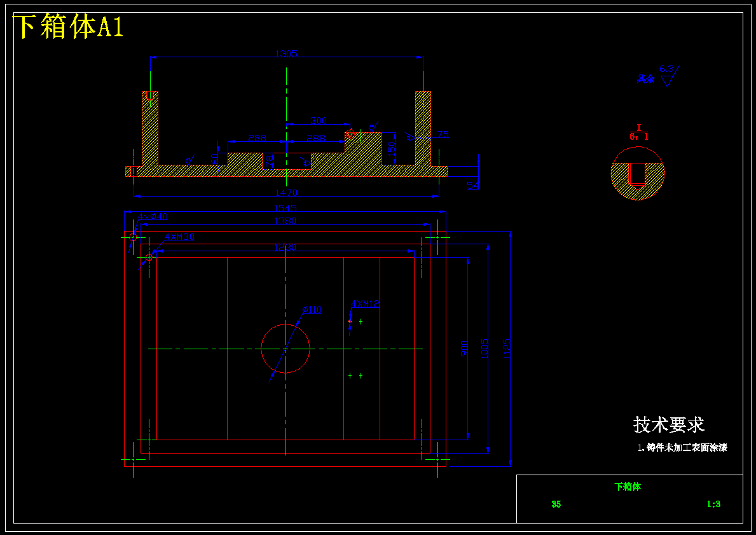Select the "75" dimension label
The width and height of the screenshot is (756, 535).
(x=443, y=135)
